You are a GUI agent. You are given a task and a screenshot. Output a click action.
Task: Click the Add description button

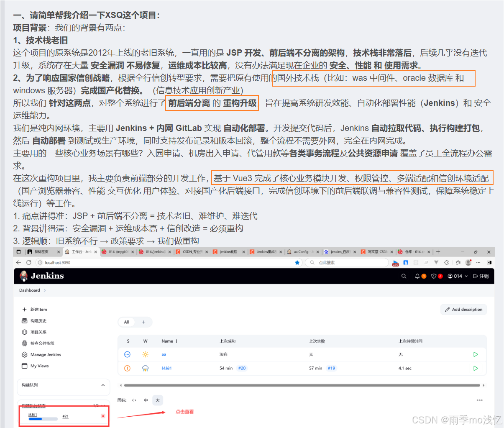(x=463, y=310)
